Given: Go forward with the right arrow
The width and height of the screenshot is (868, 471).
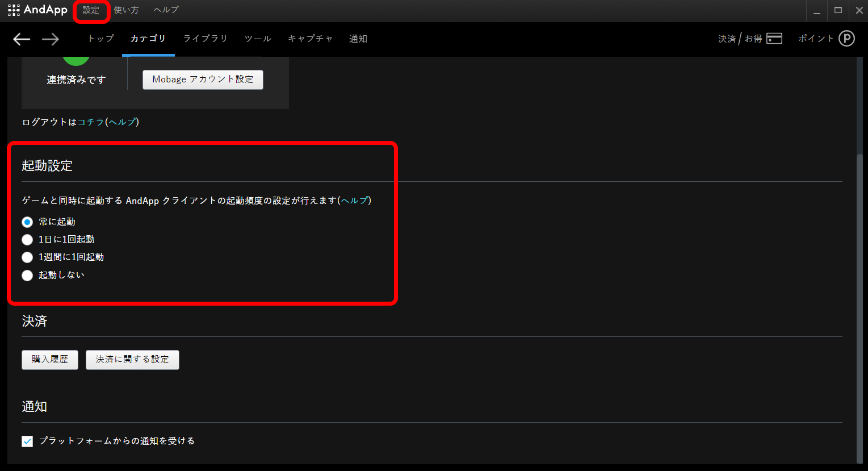Looking at the screenshot, I should click(51, 39).
